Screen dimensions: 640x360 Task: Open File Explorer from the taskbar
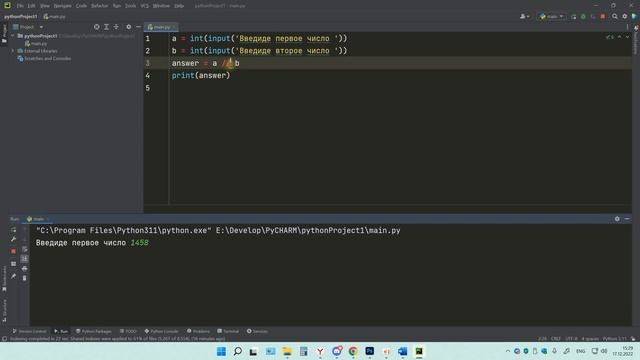click(287, 351)
